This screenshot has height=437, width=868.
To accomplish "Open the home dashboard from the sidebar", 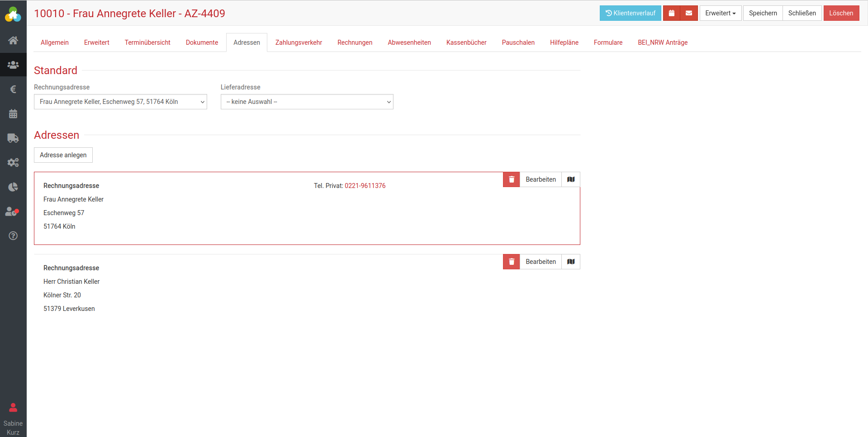I will (x=13, y=40).
